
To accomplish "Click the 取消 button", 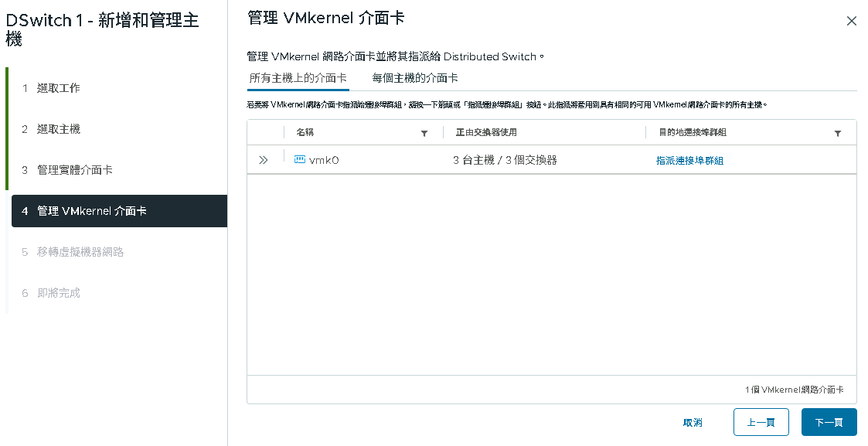I will tap(693, 423).
